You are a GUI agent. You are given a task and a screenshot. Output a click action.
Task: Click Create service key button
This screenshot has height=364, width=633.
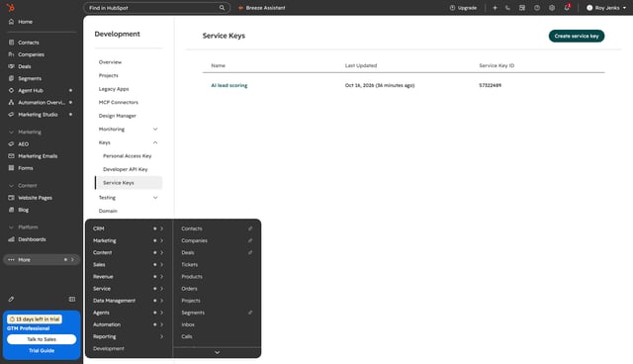click(x=577, y=36)
